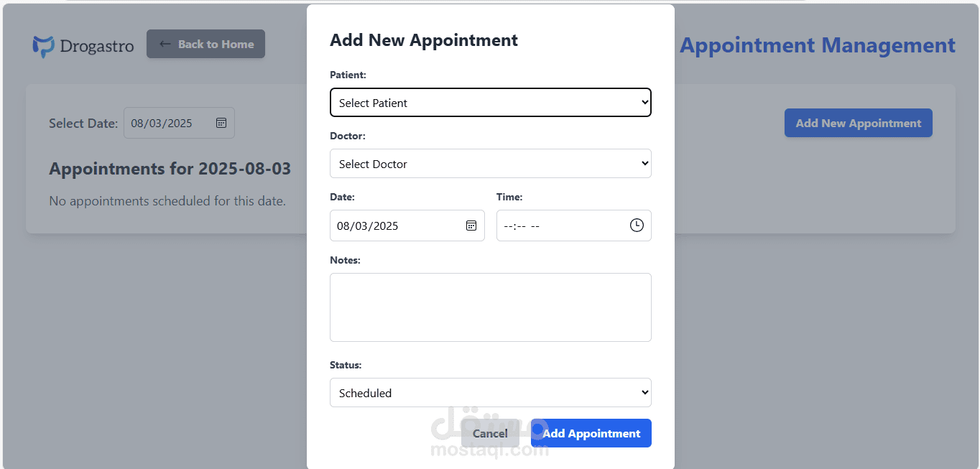Submit with Add Appointment button in modal
980x469 pixels.
pos(591,433)
